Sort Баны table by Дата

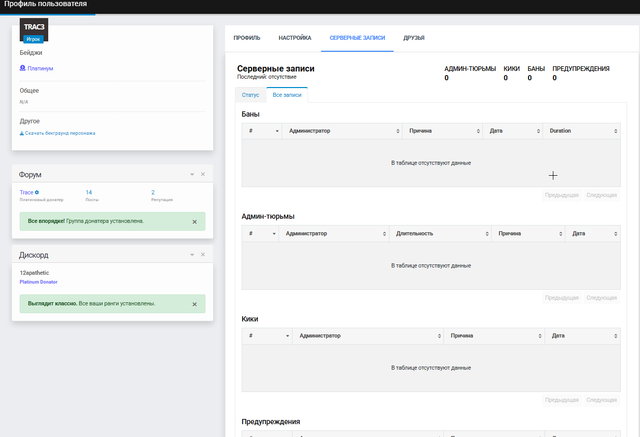coord(513,131)
